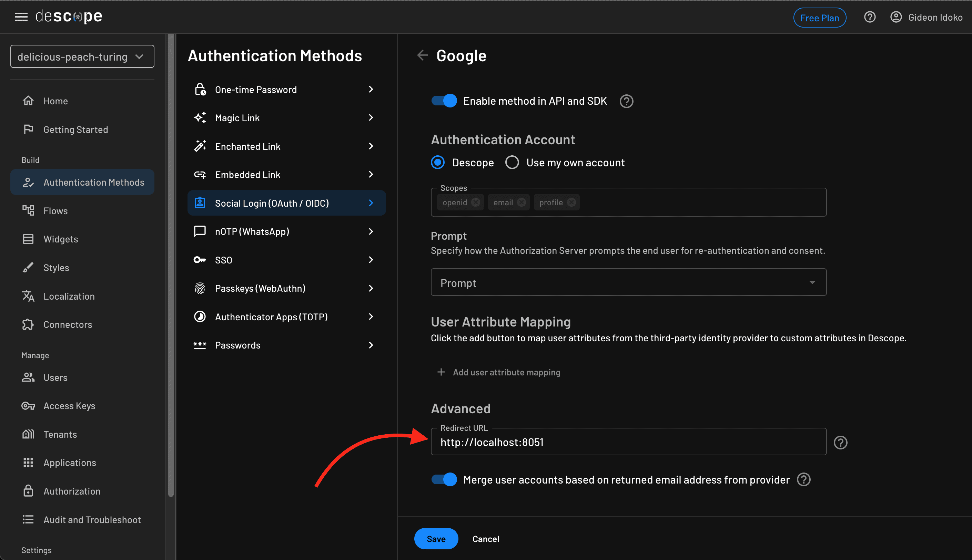Screen dimensions: 972x560
Task: Open Audit and Troubleshoot in the sidebar
Action: click(x=82, y=520)
